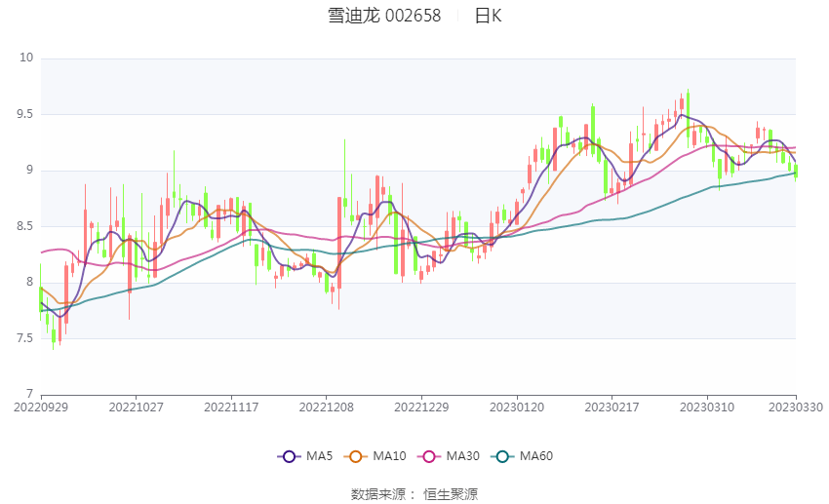Click x-axis date label 20221027
Image resolution: width=829 pixels, height=504 pixels.
(136, 407)
